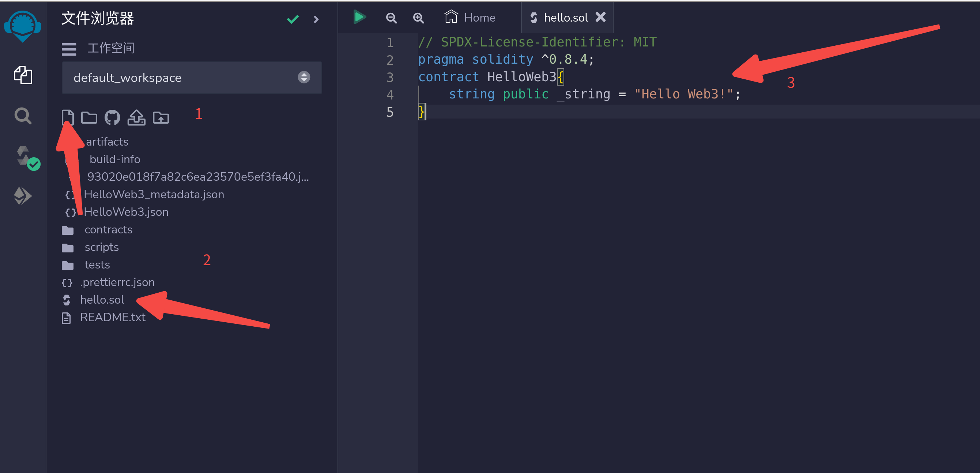This screenshot has width=980, height=473.
Task: Run script with the green play button
Action: click(359, 17)
